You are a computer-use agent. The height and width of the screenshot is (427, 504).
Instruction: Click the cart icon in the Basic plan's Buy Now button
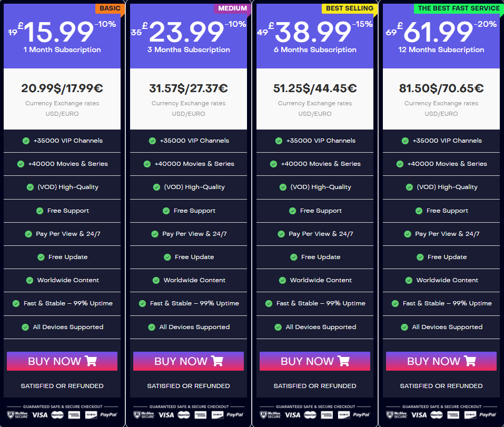(x=91, y=361)
